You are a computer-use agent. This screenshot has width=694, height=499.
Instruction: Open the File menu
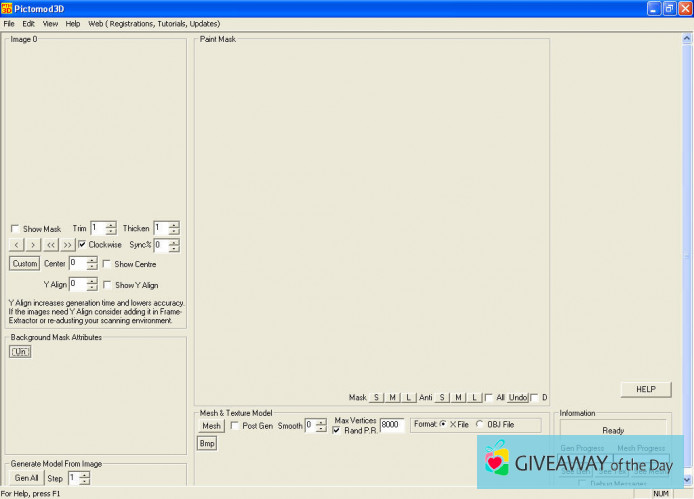point(9,23)
